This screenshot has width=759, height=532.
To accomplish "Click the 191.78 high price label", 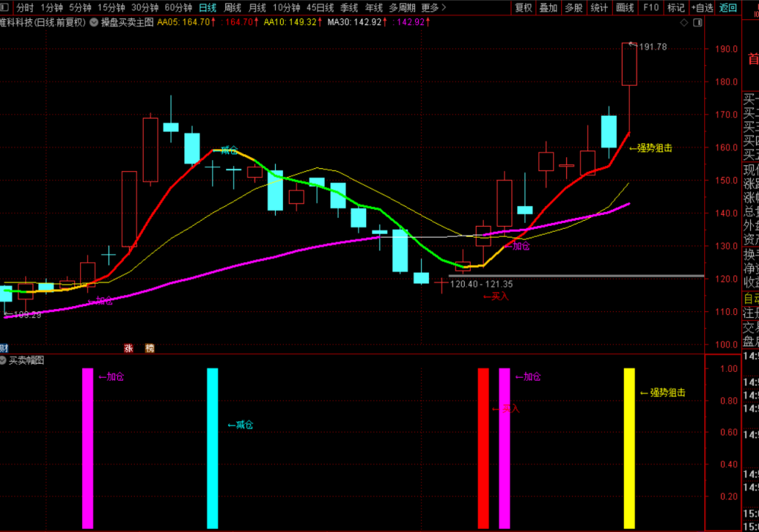I will [x=652, y=47].
